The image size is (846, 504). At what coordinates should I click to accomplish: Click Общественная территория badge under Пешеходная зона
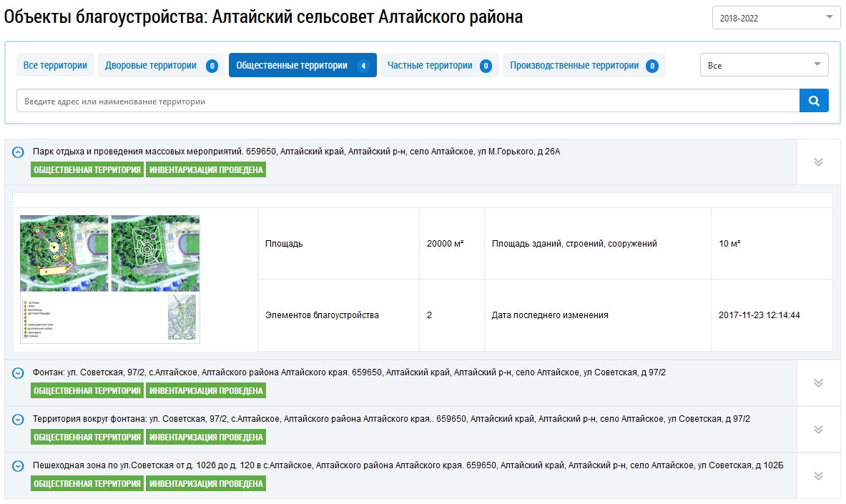pos(87,483)
